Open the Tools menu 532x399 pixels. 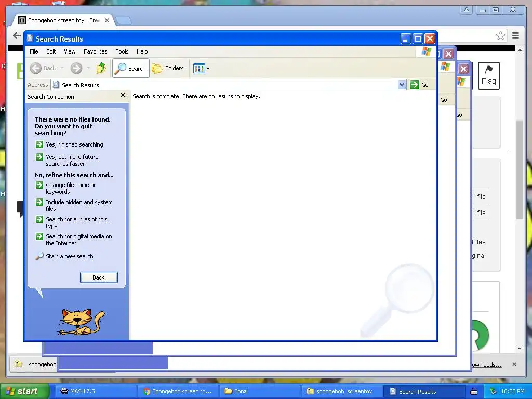pyautogui.click(x=122, y=51)
